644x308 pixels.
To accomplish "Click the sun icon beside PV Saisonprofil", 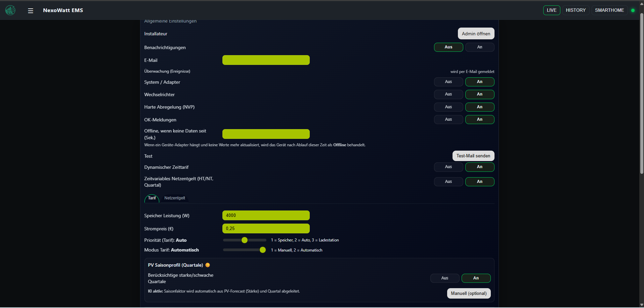I will click(208, 265).
